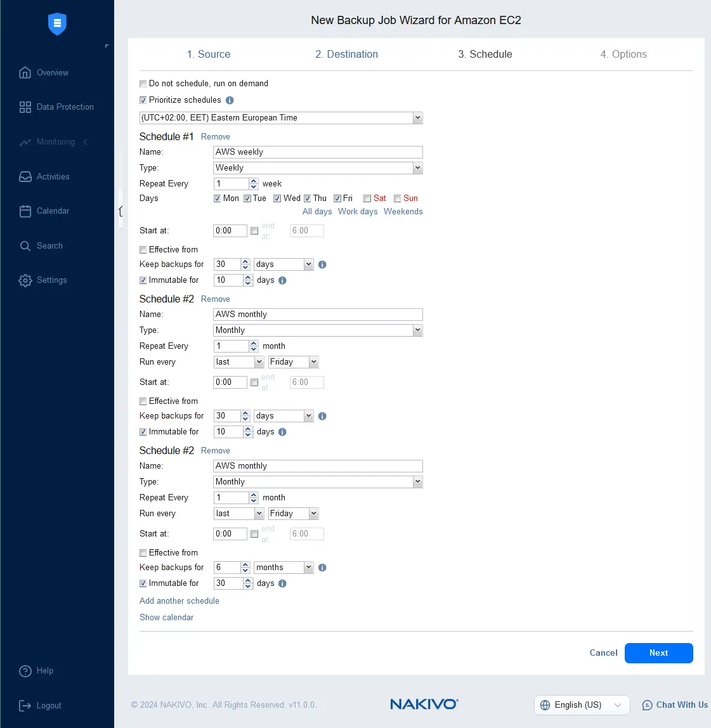Enable end at checkbox in Schedule #1
Image resolution: width=711 pixels, height=728 pixels.
coord(254,231)
